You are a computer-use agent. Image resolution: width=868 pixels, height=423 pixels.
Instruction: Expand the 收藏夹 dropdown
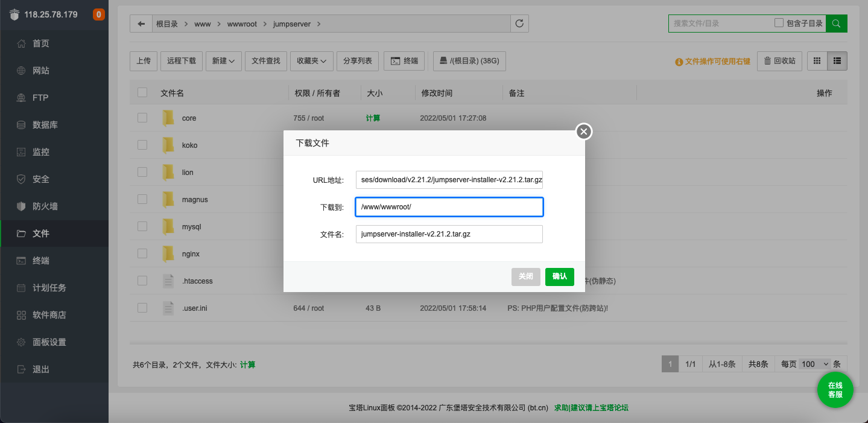(x=312, y=61)
